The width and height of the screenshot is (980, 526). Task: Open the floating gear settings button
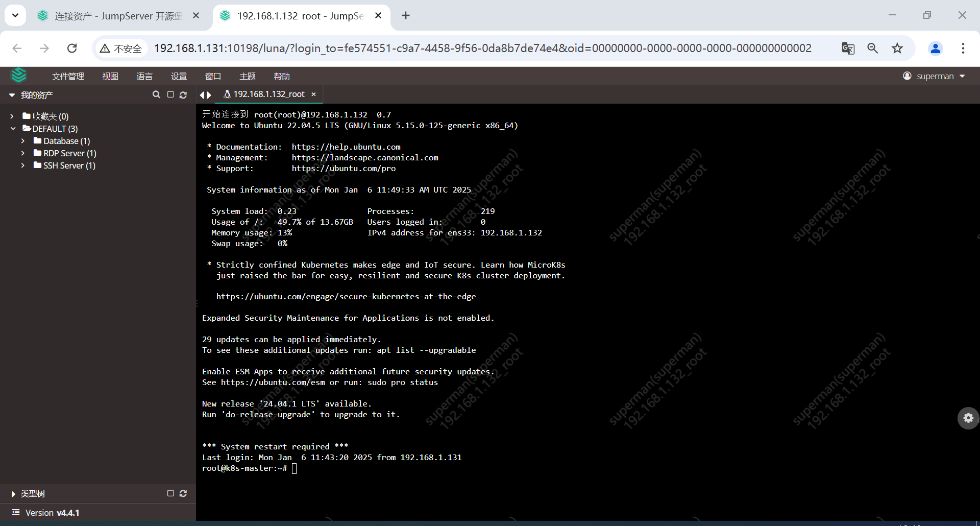pos(968,418)
